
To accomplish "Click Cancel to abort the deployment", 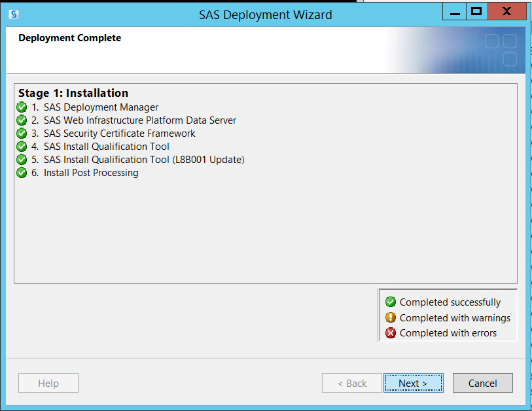I will tap(482, 383).
